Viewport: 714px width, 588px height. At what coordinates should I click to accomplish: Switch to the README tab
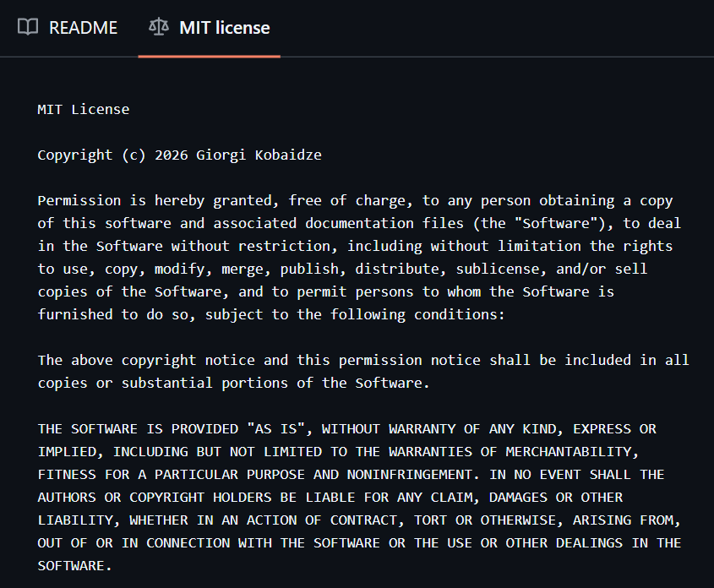pos(83,27)
